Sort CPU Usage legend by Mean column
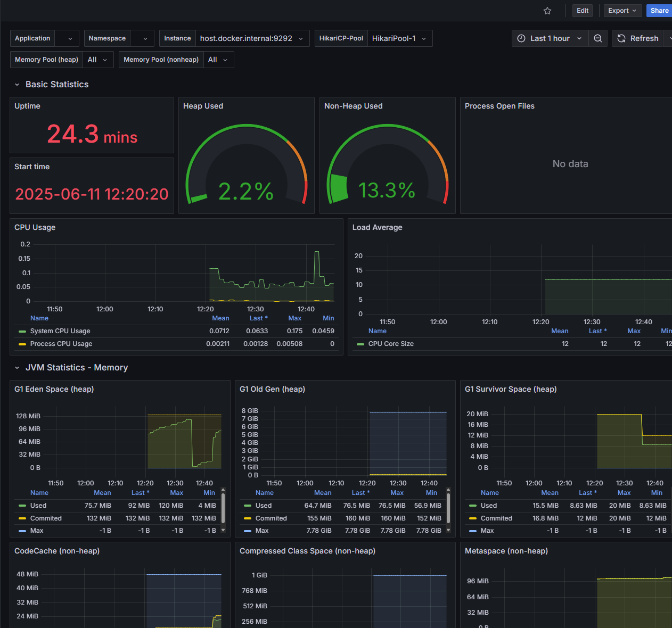Image resolution: width=672 pixels, height=628 pixels. pyautogui.click(x=220, y=318)
